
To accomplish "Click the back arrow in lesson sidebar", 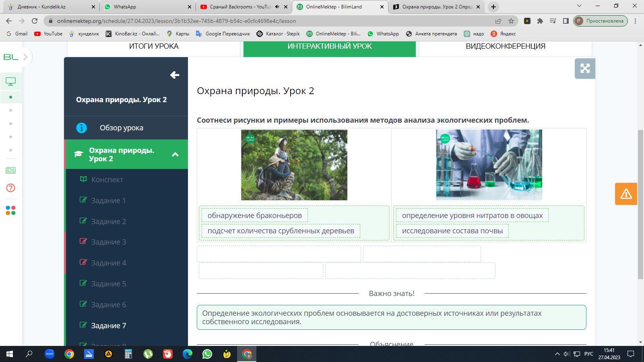I will point(174,75).
